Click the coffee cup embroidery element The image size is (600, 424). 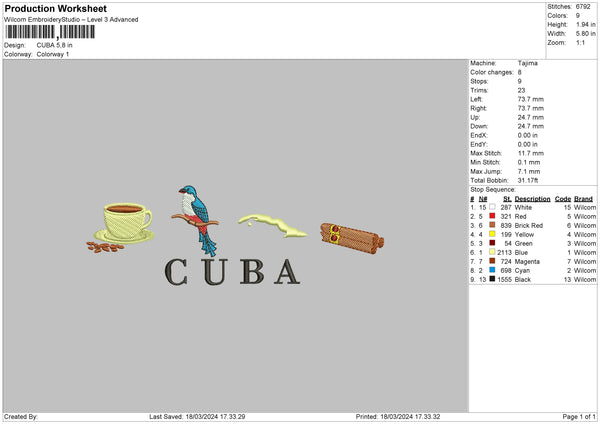coord(125,223)
